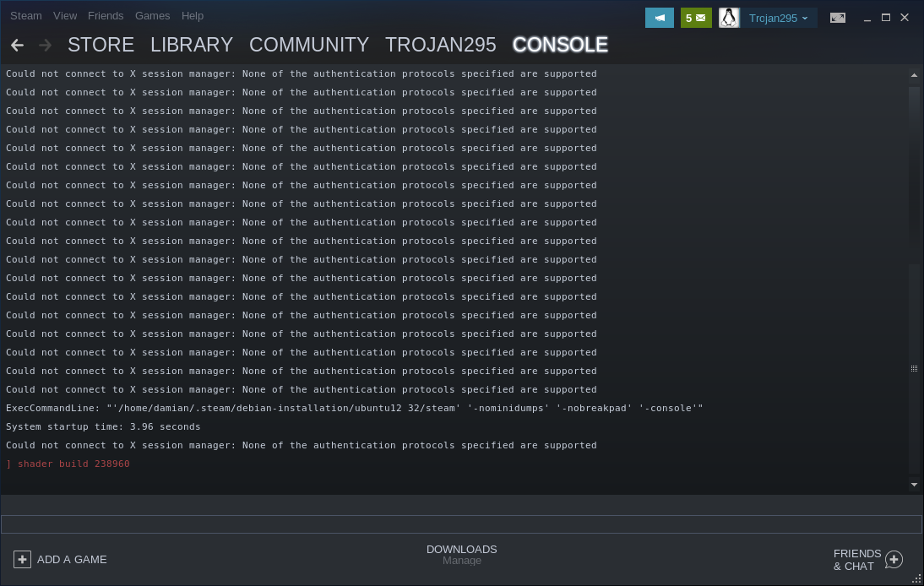Click the console command input field
Screen dimensions: 924x586
click(461, 524)
